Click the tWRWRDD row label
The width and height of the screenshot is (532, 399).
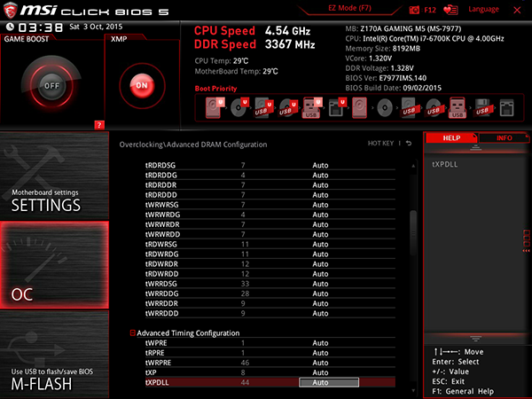(163, 234)
